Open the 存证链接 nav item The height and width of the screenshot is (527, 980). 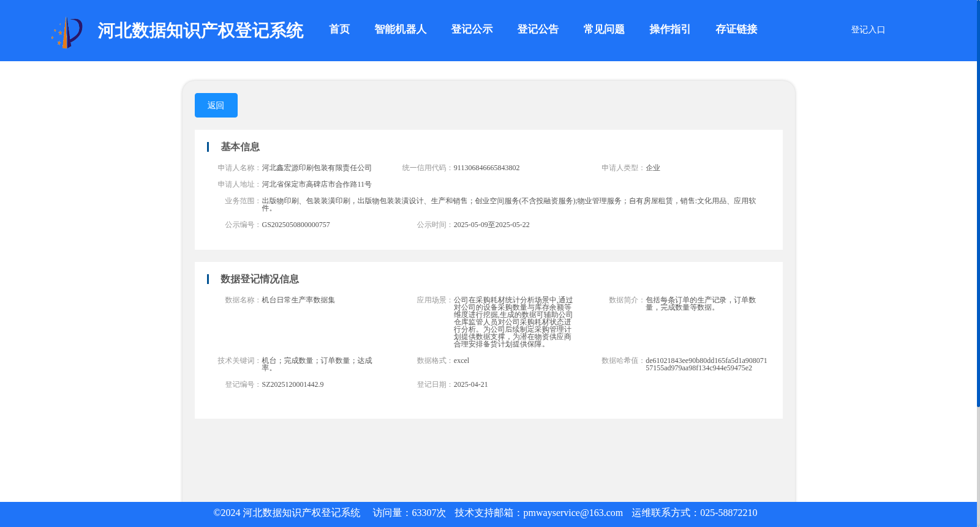click(x=737, y=29)
